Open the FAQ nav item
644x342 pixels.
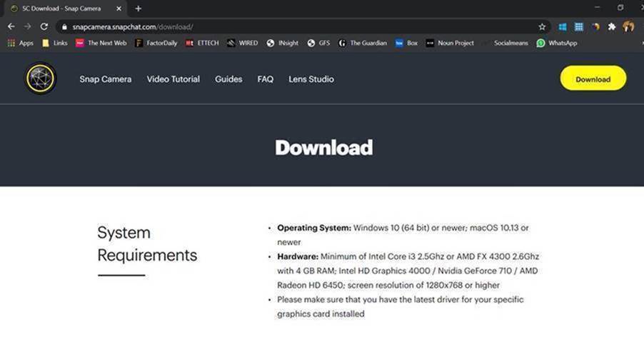[266, 79]
